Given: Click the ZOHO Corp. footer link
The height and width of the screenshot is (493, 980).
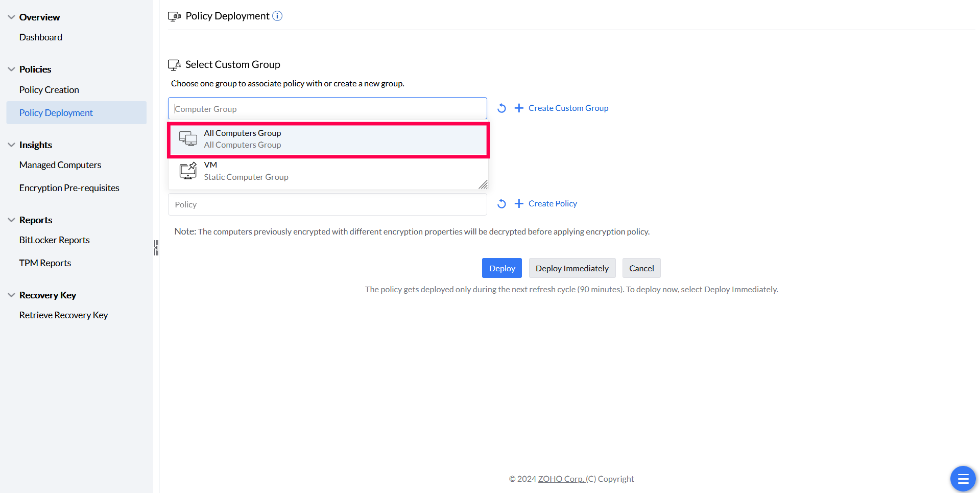Looking at the screenshot, I should pyautogui.click(x=561, y=479).
